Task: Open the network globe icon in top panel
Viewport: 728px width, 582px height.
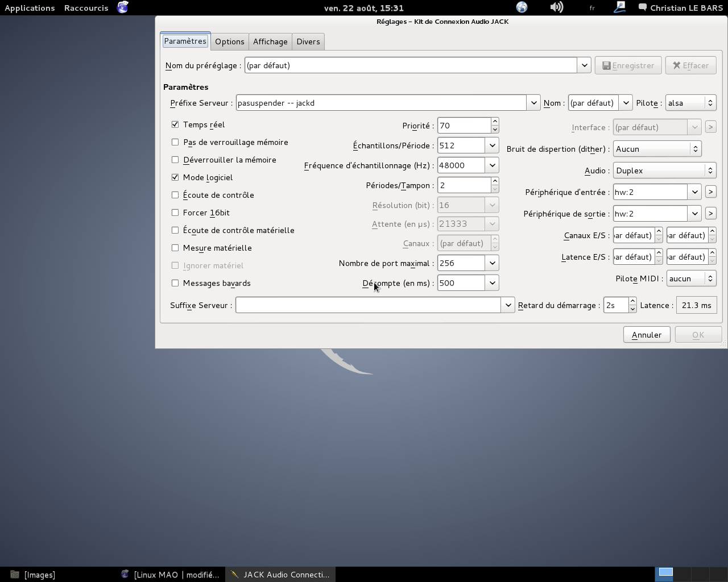Action: 522,7
